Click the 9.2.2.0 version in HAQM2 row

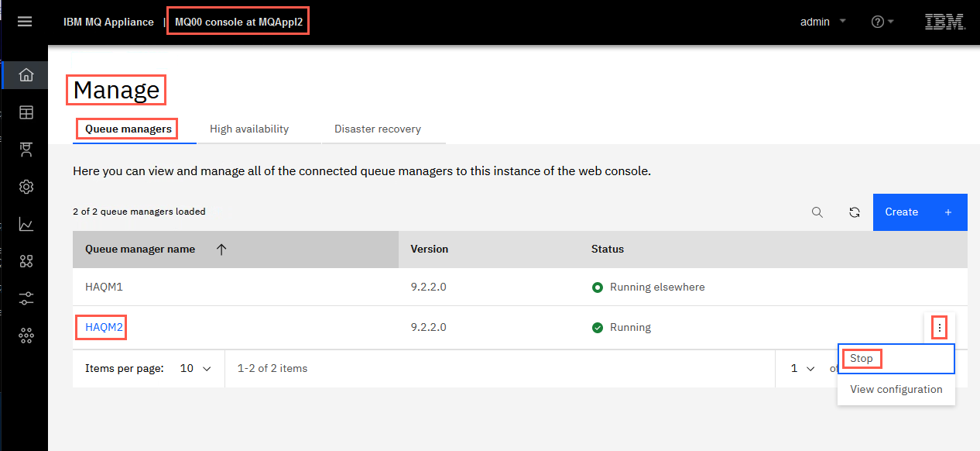(428, 327)
